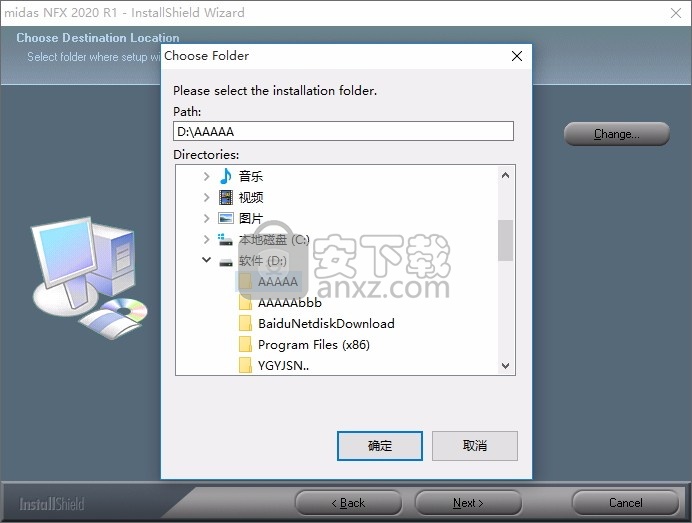Select the YGYJSN.. folder name

click(283, 365)
